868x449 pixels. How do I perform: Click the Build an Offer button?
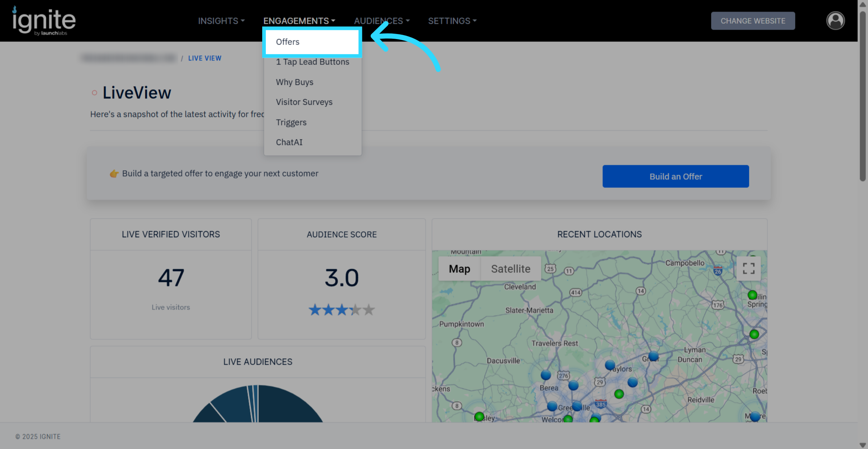pos(675,176)
